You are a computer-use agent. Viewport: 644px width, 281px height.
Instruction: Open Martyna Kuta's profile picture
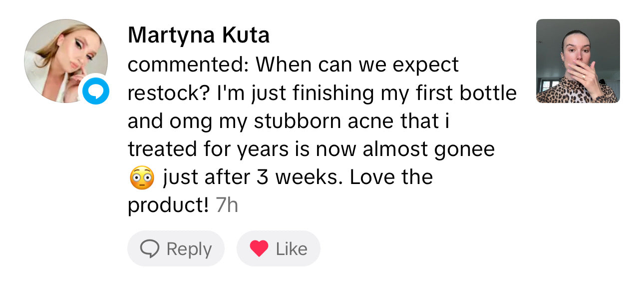[x=65, y=61]
